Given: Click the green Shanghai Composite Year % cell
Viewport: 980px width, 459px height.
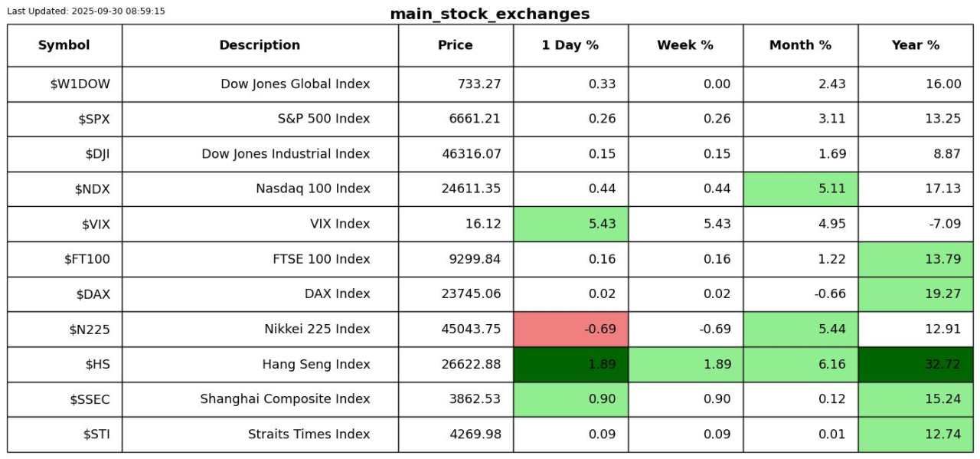Looking at the screenshot, I should [x=915, y=399].
